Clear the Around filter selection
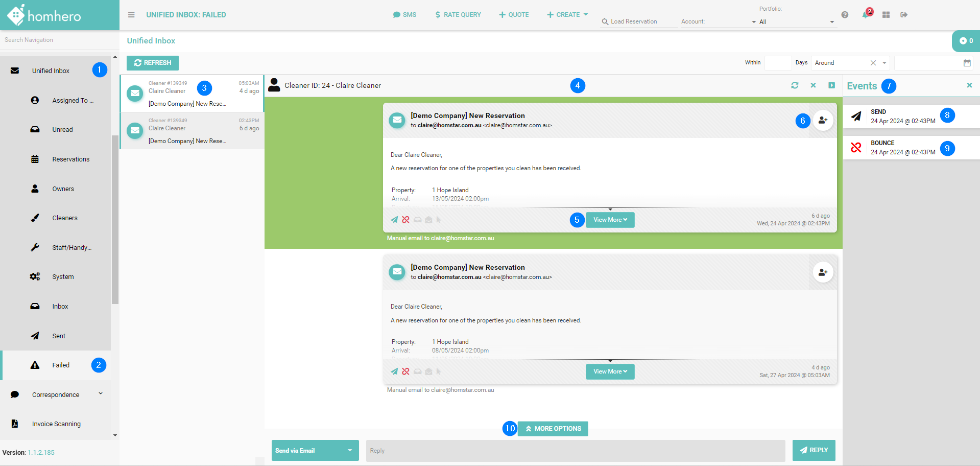Image resolution: width=980 pixels, height=466 pixels. coord(873,63)
